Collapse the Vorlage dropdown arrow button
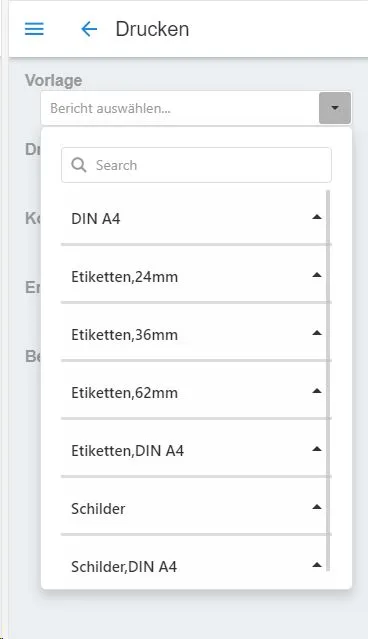The image size is (368, 639). [x=335, y=108]
